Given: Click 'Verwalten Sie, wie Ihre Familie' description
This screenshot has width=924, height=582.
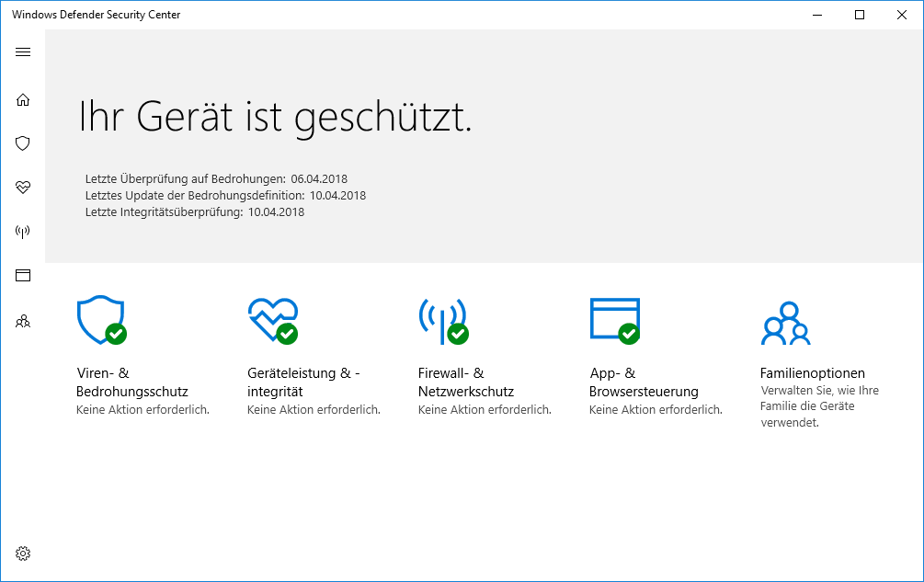Looking at the screenshot, I should tap(819, 406).
